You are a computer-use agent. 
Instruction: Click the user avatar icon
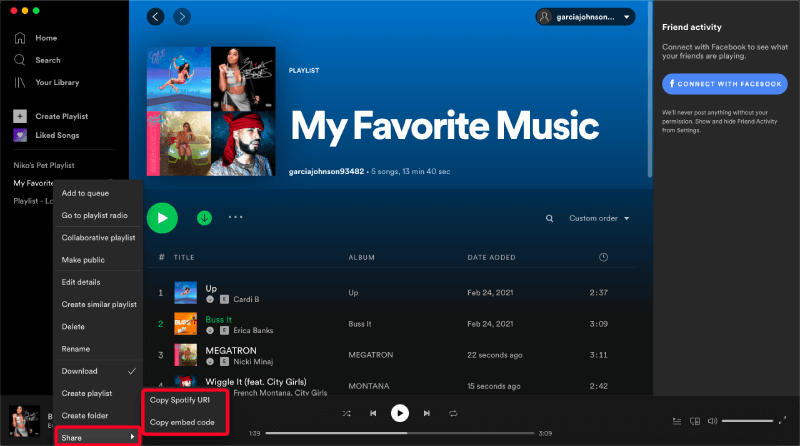tap(545, 17)
